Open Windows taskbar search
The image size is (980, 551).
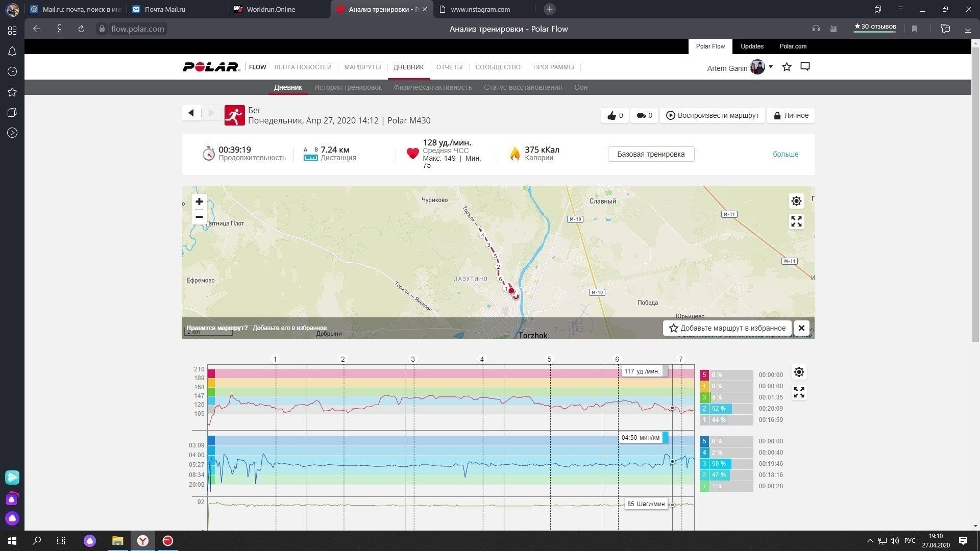37,541
